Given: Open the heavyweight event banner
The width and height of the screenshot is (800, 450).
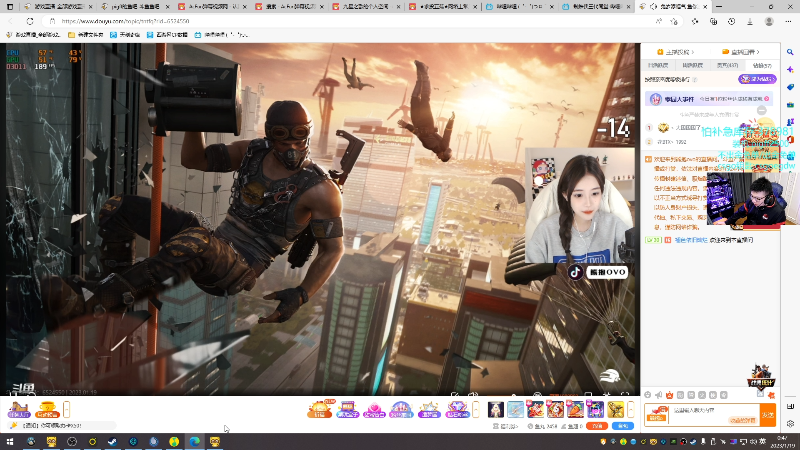Looking at the screenshot, I should pyautogui.click(x=709, y=99).
